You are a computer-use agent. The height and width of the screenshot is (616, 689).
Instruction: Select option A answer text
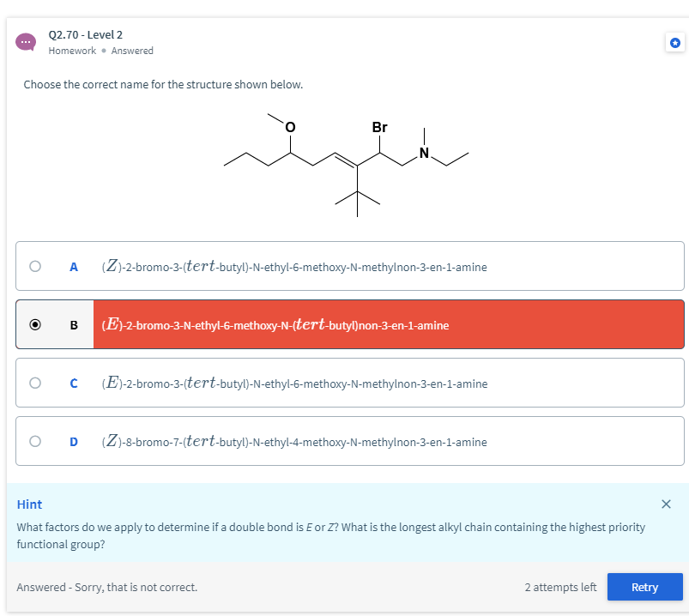296,266
